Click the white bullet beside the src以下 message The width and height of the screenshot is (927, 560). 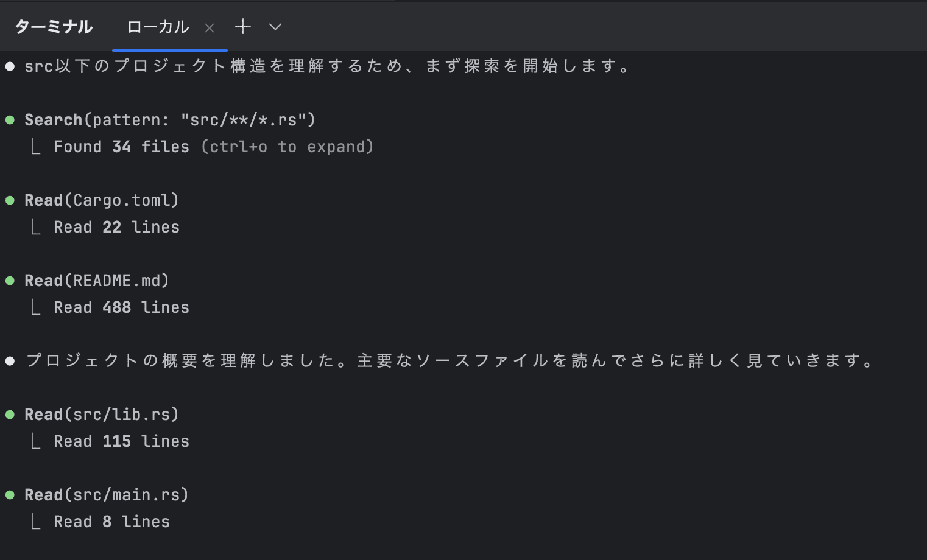(x=10, y=66)
